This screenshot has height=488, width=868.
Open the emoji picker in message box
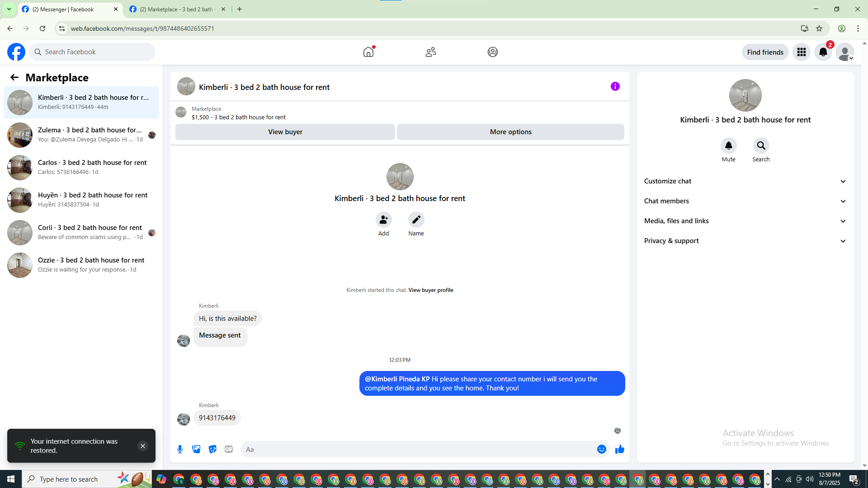coord(601,449)
